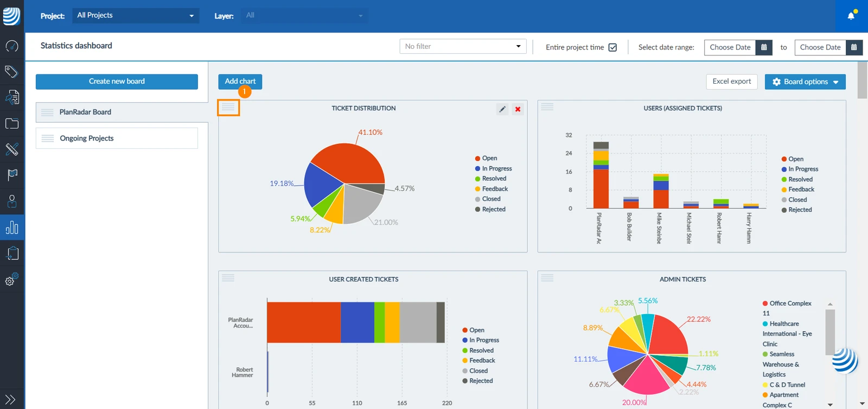This screenshot has width=868, height=409.
Task: Open the clipboard icon in sidebar
Action: click(12, 253)
